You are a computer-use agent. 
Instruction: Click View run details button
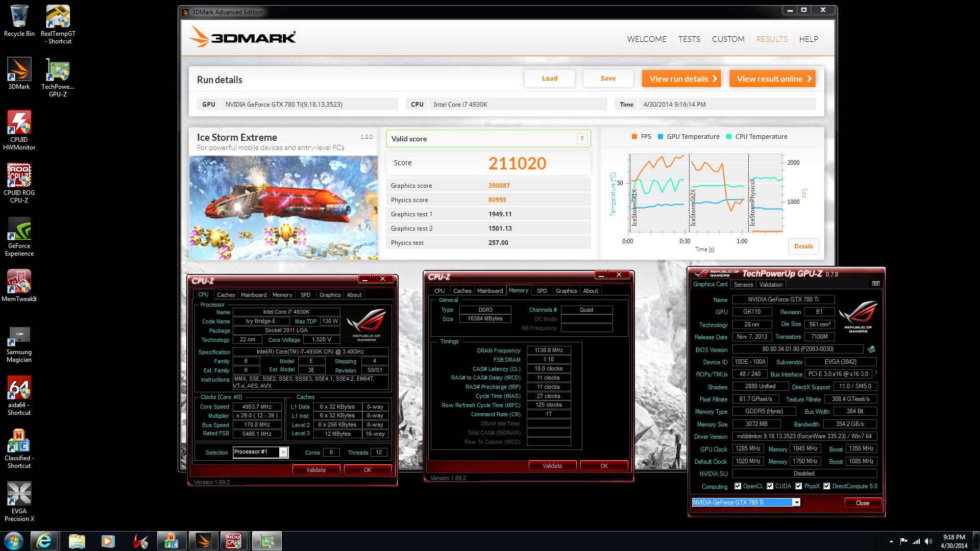click(681, 79)
